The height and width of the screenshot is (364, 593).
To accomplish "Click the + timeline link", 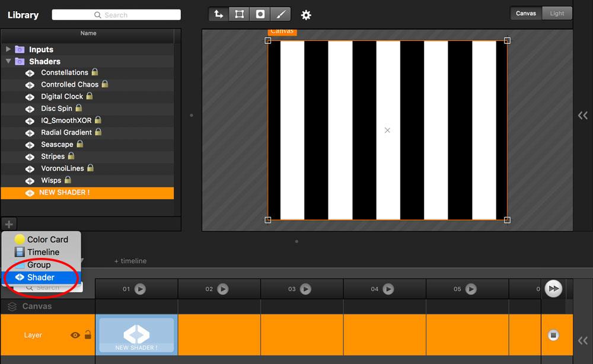I will click(x=130, y=261).
